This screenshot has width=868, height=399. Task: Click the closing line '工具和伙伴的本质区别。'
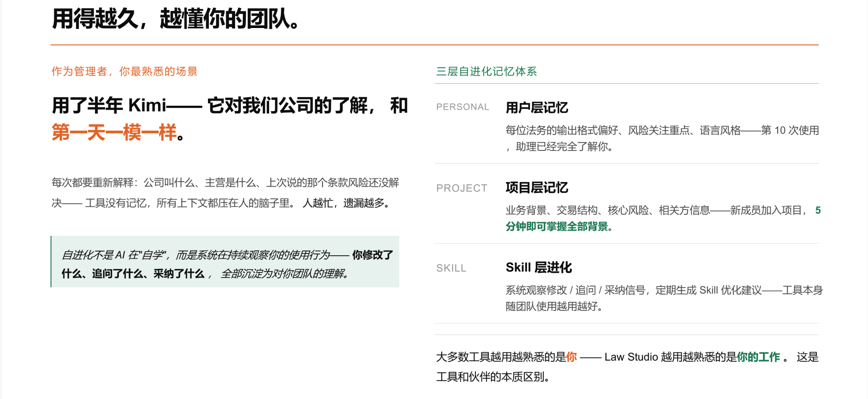click(x=493, y=377)
